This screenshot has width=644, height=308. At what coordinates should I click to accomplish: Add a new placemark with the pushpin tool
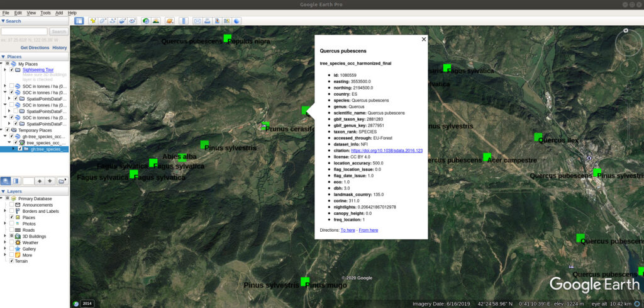[x=93, y=21]
